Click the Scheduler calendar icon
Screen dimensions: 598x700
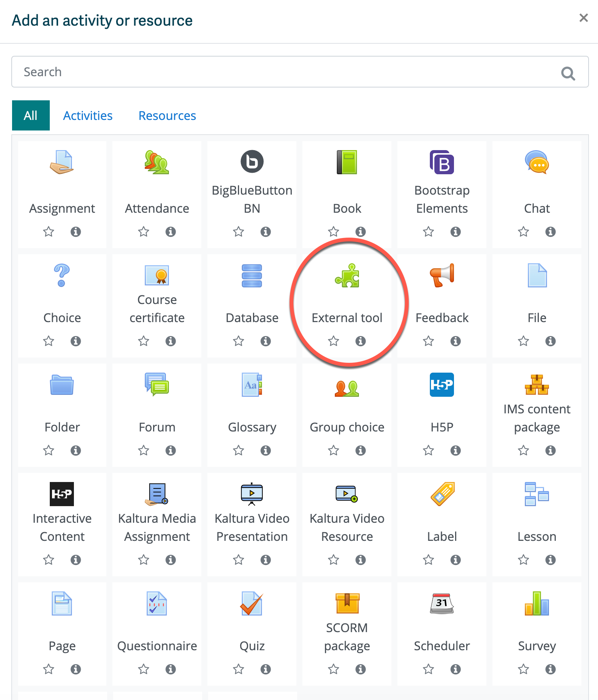[x=442, y=603]
